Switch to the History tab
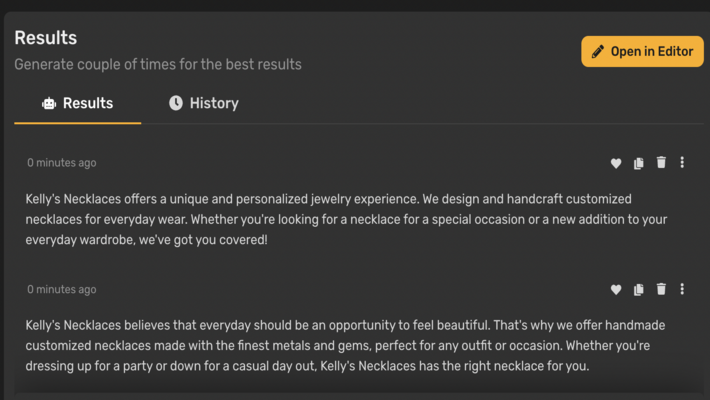Image resolution: width=710 pixels, height=400 pixels. pos(204,103)
